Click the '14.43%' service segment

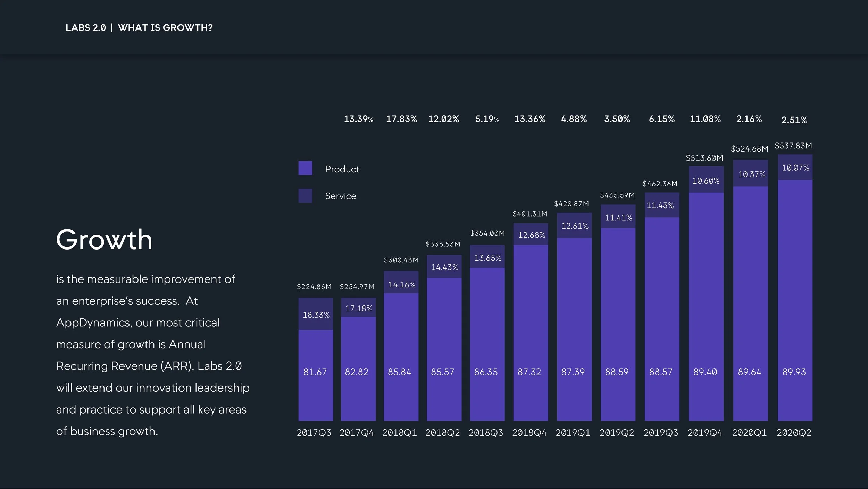click(x=444, y=267)
